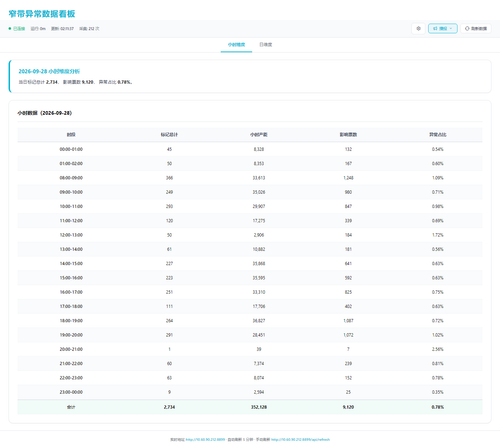Click the 异常占比 column header

click(438, 135)
